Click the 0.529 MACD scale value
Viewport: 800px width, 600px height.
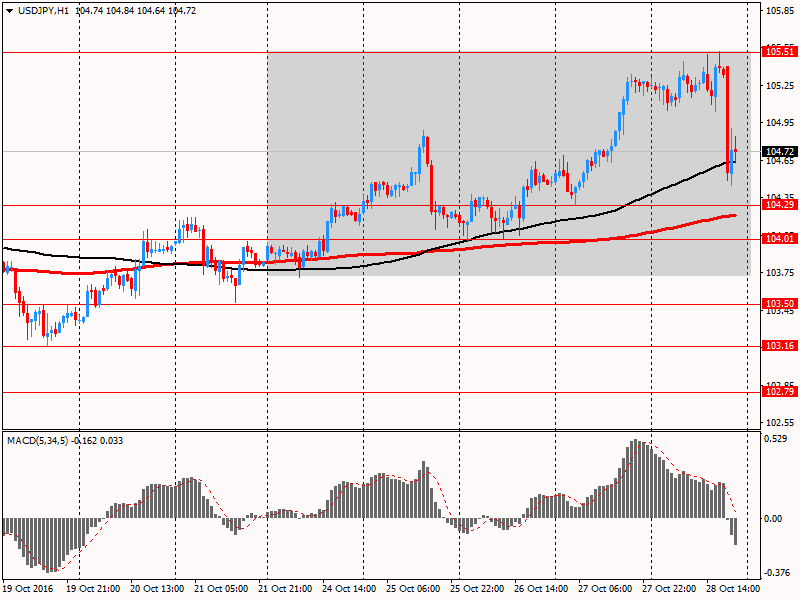pyautogui.click(x=774, y=438)
